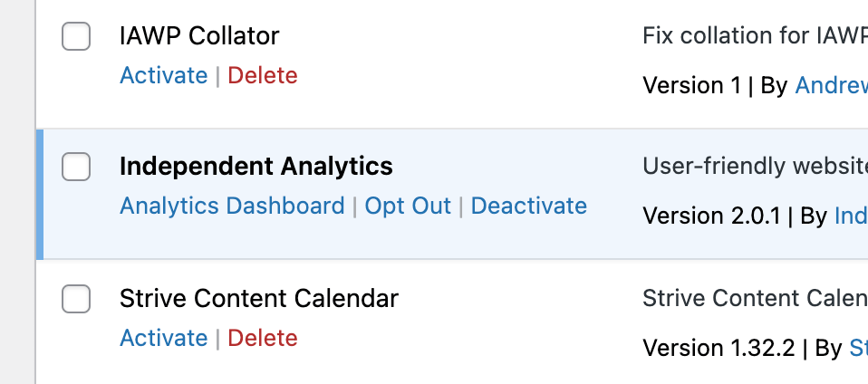This screenshot has height=384, width=868.
Task: Open the Analytics Dashboard link
Action: pyautogui.click(x=232, y=206)
